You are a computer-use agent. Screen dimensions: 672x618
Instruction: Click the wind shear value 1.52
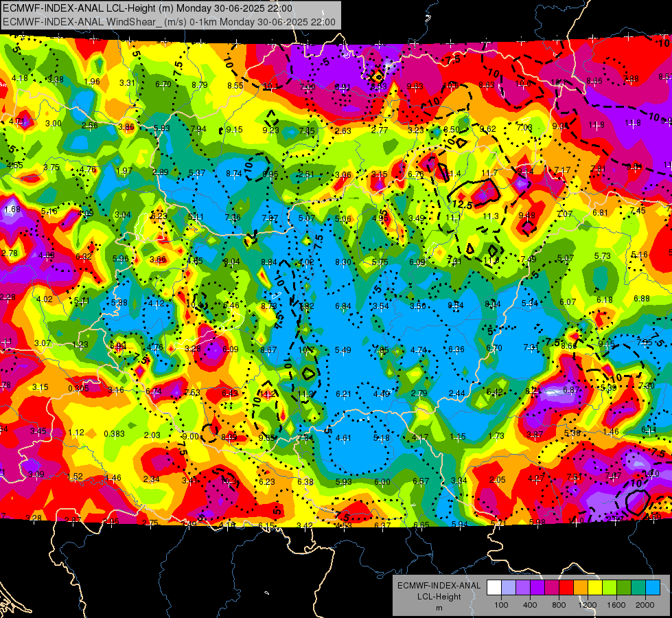[x=75, y=477]
